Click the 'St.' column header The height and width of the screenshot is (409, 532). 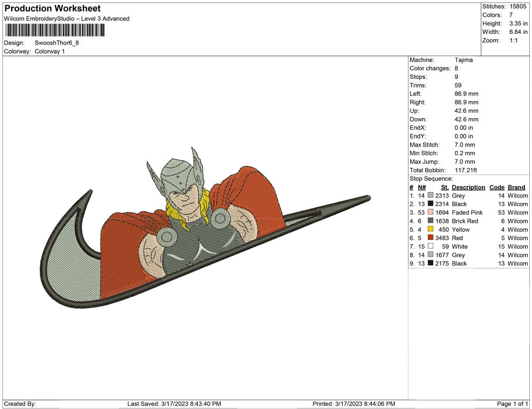click(445, 187)
